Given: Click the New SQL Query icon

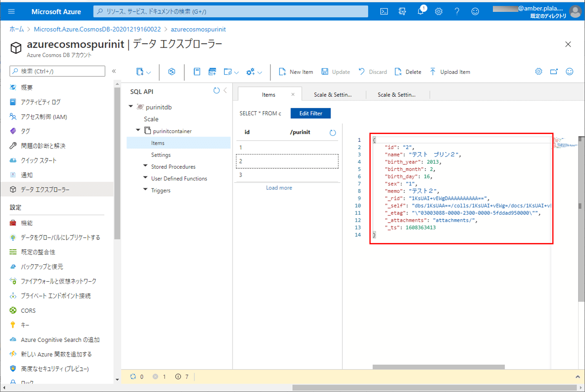Looking at the screenshot, I should 197,72.
